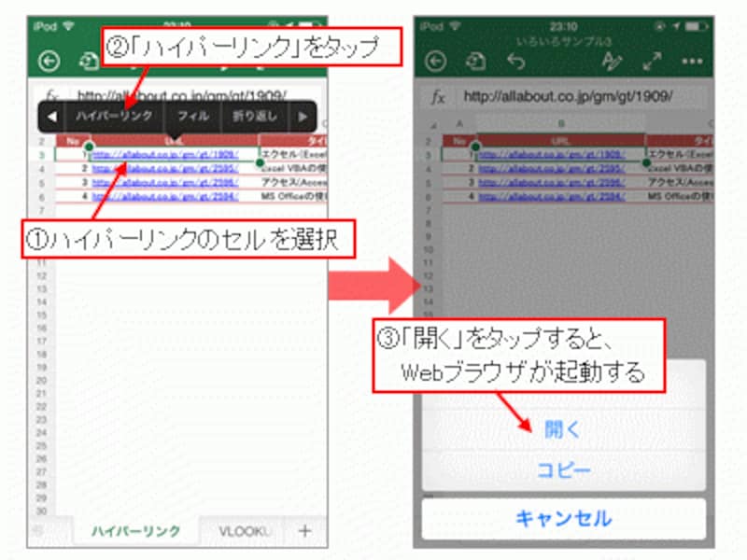Tap 開く in the action sheet
This screenshot has width=747, height=560.
tap(563, 429)
